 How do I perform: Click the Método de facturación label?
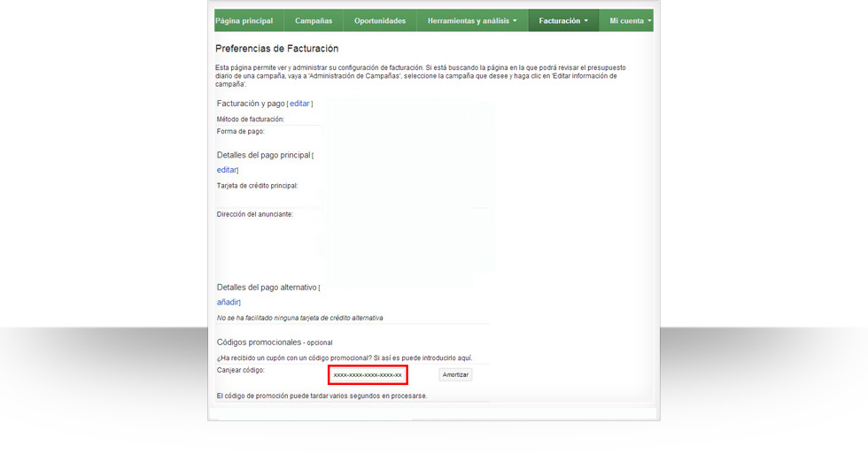click(251, 119)
